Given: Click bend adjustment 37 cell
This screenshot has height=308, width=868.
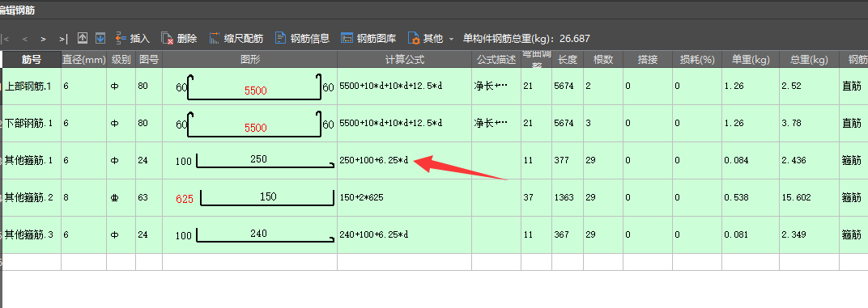Looking at the screenshot, I should [536, 197].
